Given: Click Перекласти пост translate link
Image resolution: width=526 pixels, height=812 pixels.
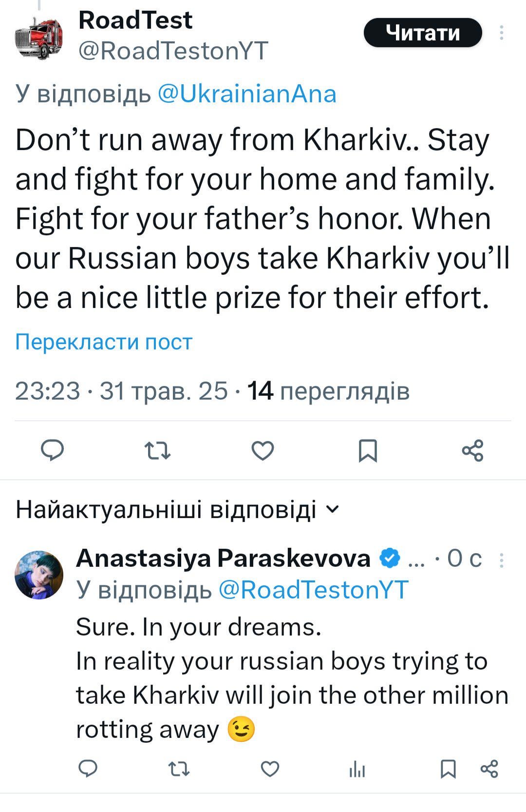Looking at the screenshot, I should coord(104,342).
